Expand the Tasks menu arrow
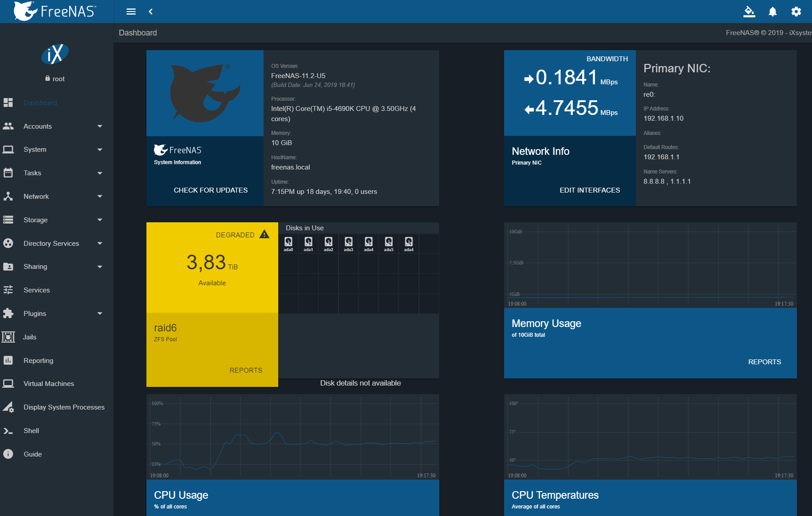Viewport: 812px width, 516px height. (x=100, y=173)
